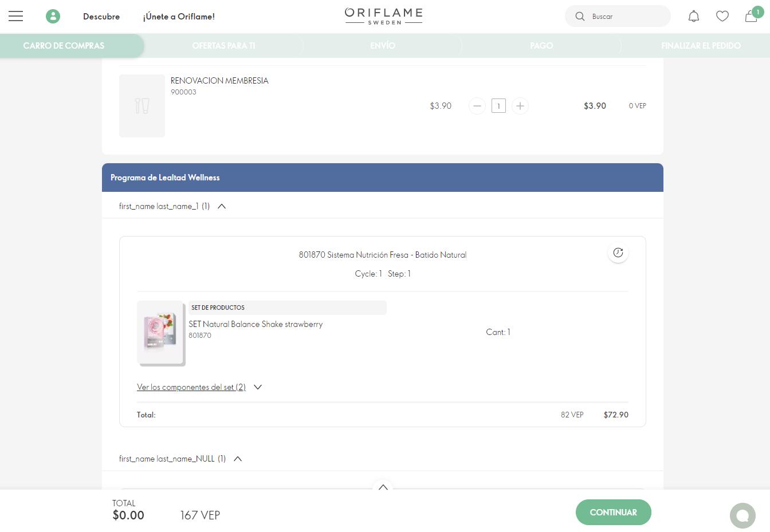Click the search magnifier icon
This screenshot has height=532, width=770.
[580, 17]
